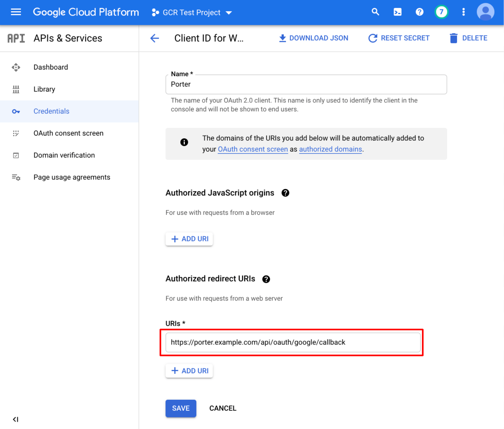
Task: Activate Cloud Shell terminal icon
Action: (397, 12)
